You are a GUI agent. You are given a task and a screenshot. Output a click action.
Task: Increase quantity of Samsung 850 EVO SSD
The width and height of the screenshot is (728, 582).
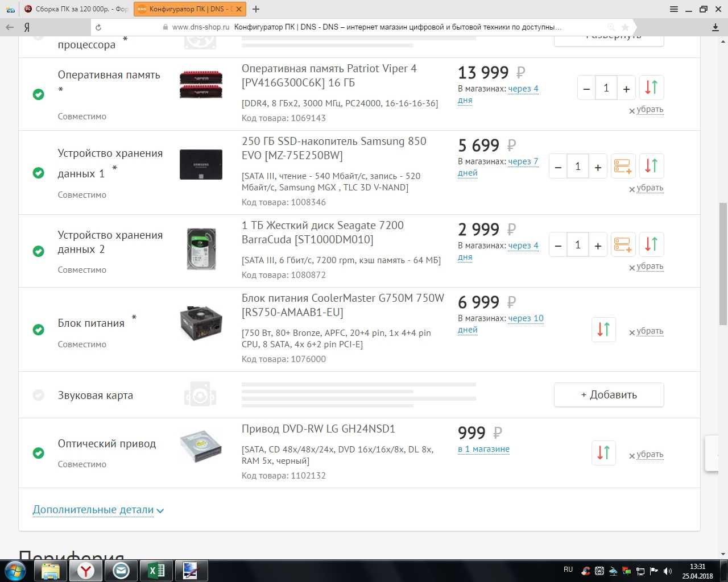(x=598, y=167)
